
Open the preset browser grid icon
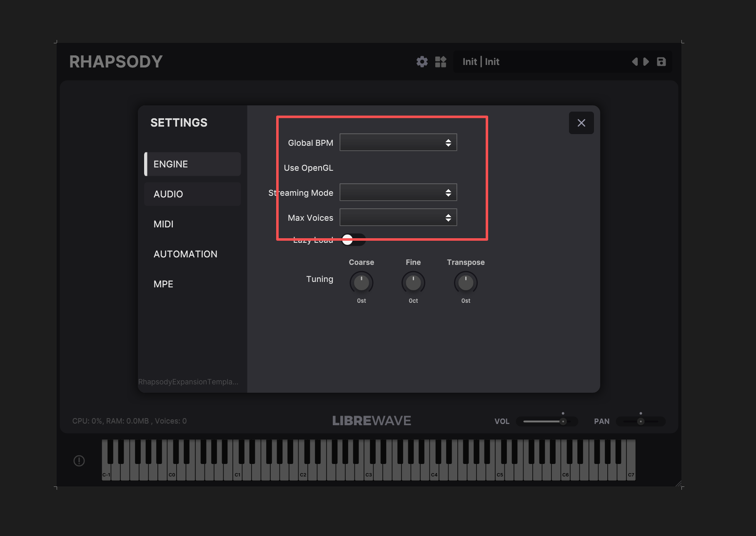[x=441, y=62]
